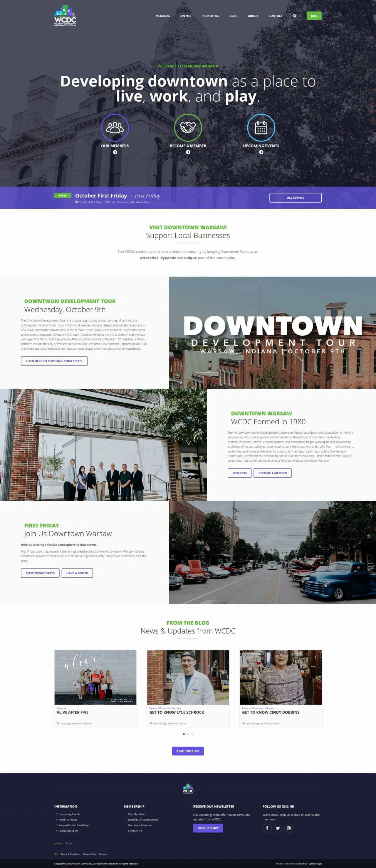Open the About menu item
This screenshot has width=376, height=868.
(253, 16)
